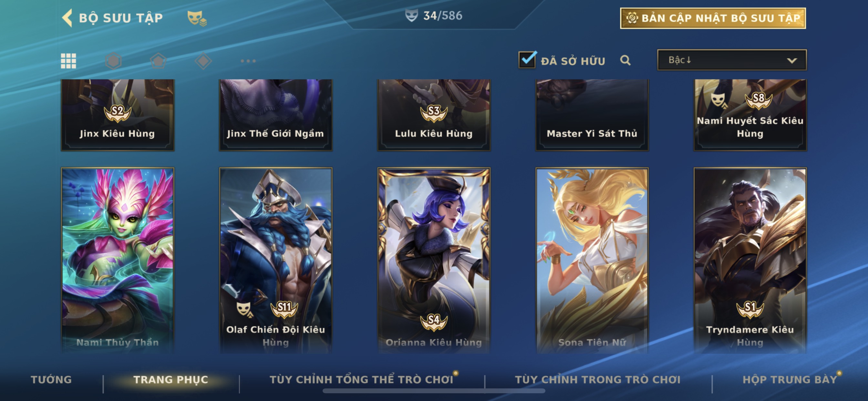Open the three-dots more filters icon
Viewport: 868px width, 401px height.
click(248, 61)
